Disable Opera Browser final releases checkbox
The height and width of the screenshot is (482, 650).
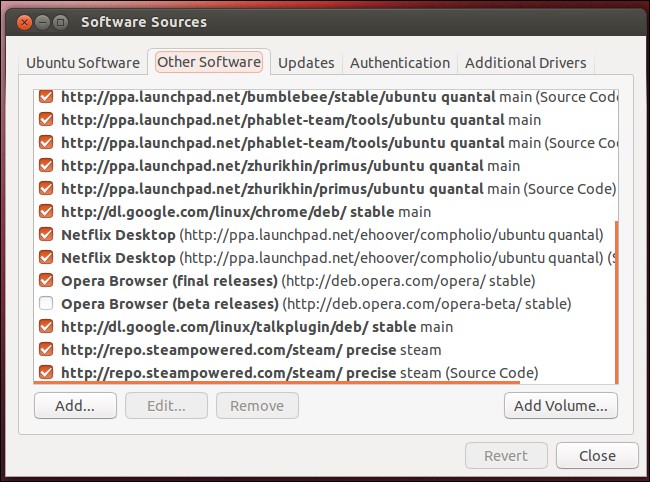tap(46, 281)
